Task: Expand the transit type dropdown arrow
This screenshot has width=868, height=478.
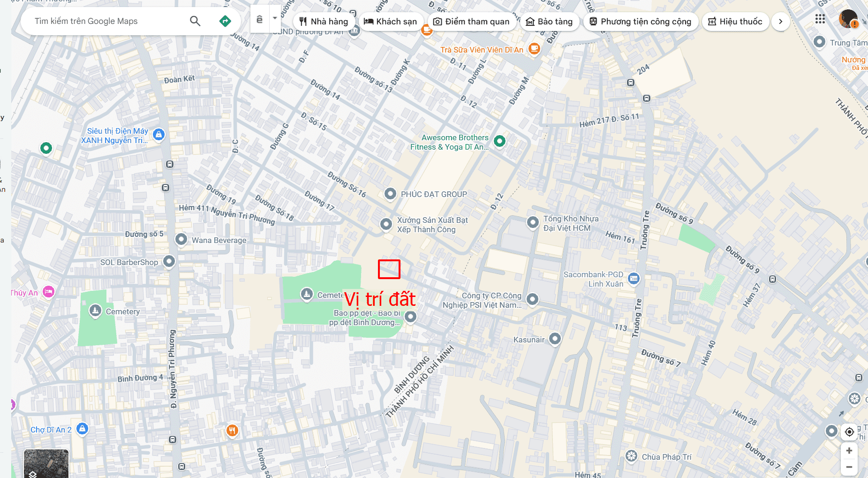Action: [x=275, y=19]
